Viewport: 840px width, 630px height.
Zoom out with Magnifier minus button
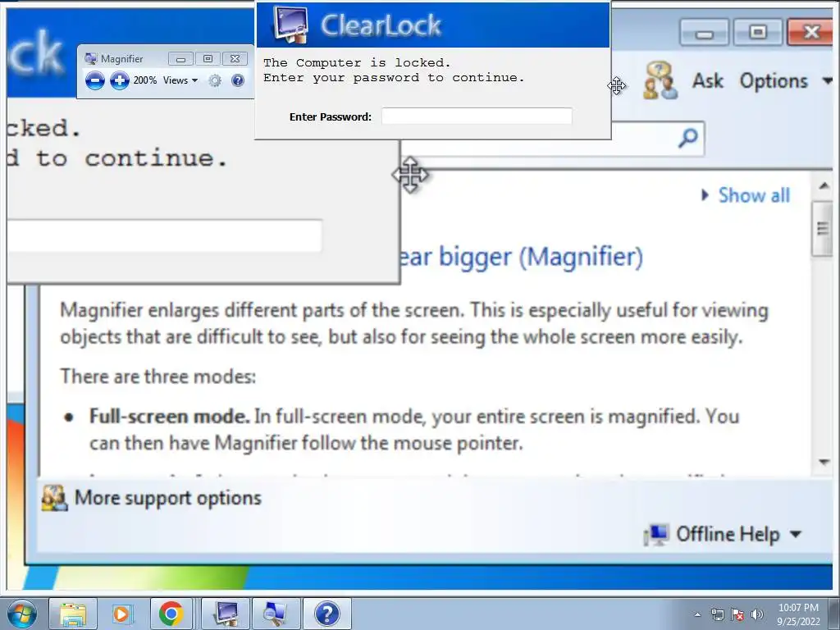95,81
